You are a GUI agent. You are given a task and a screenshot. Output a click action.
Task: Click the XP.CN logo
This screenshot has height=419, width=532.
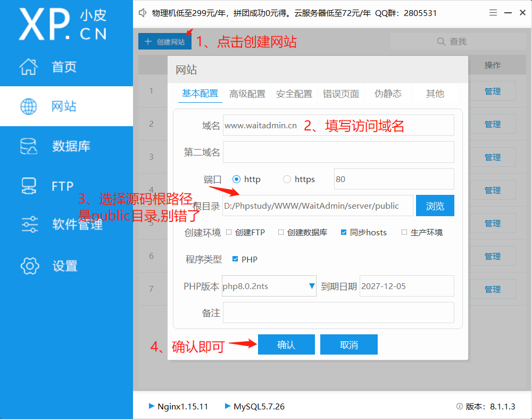point(63,24)
